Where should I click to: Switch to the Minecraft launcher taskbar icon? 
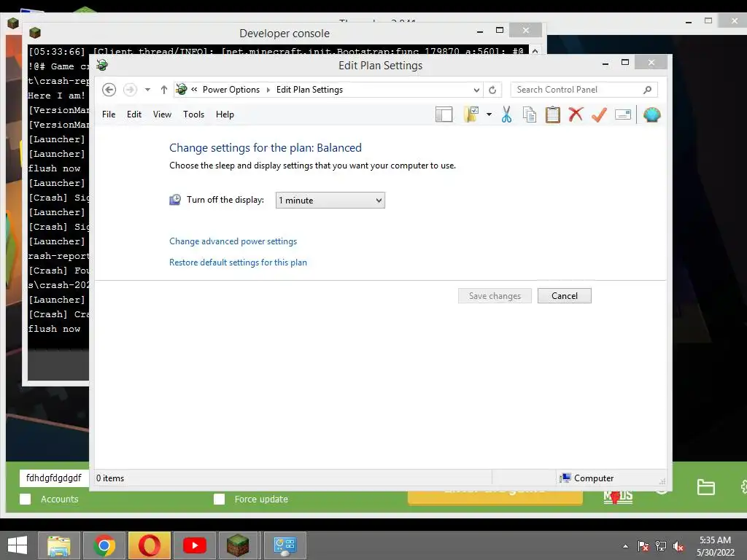click(x=237, y=545)
